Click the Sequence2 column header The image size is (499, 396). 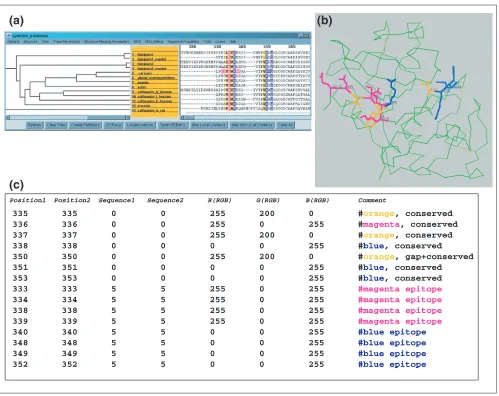tap(165, 200)
